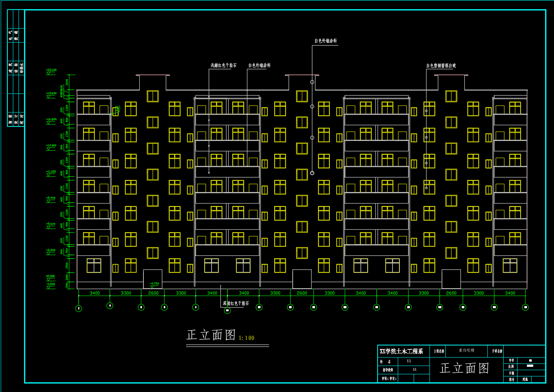Click the 白色外墙涂料 annotation at top center
The width and height of the screenshot is (554, 392).
(x=325, y=41)
